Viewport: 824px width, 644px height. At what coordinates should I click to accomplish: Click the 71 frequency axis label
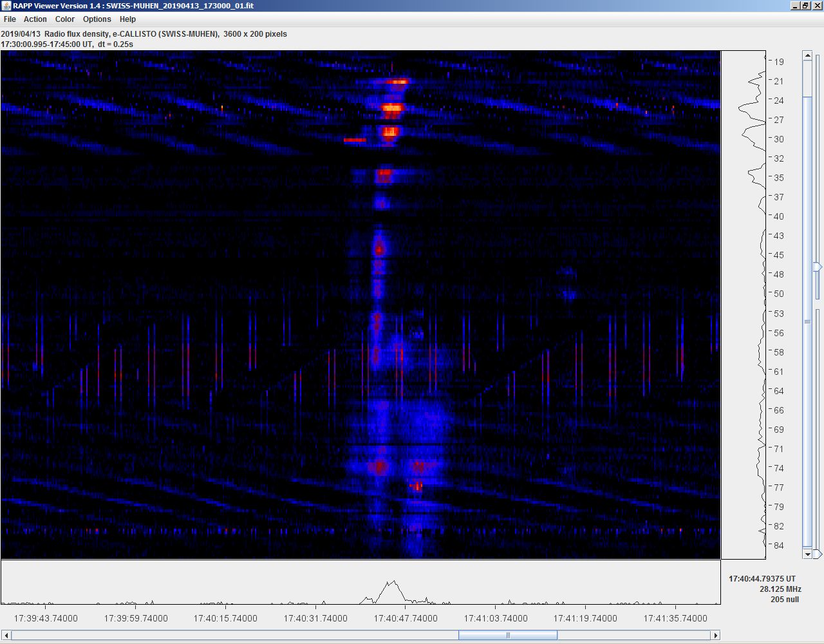(x=779, y=449)
